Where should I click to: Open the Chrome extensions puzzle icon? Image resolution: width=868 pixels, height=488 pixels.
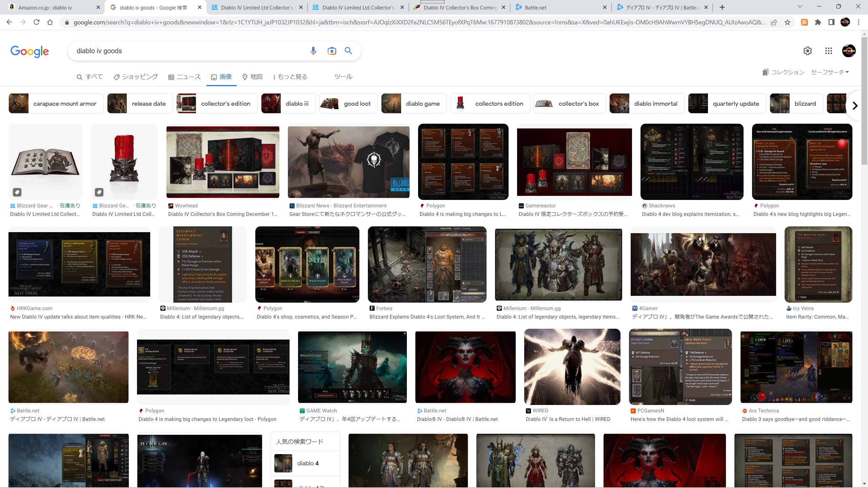point(818,22)
